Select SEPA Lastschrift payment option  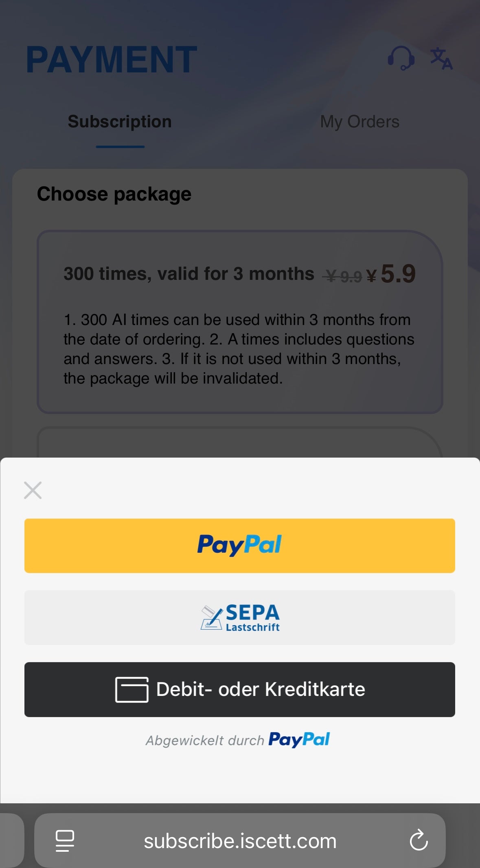click(x=239, y=617)
